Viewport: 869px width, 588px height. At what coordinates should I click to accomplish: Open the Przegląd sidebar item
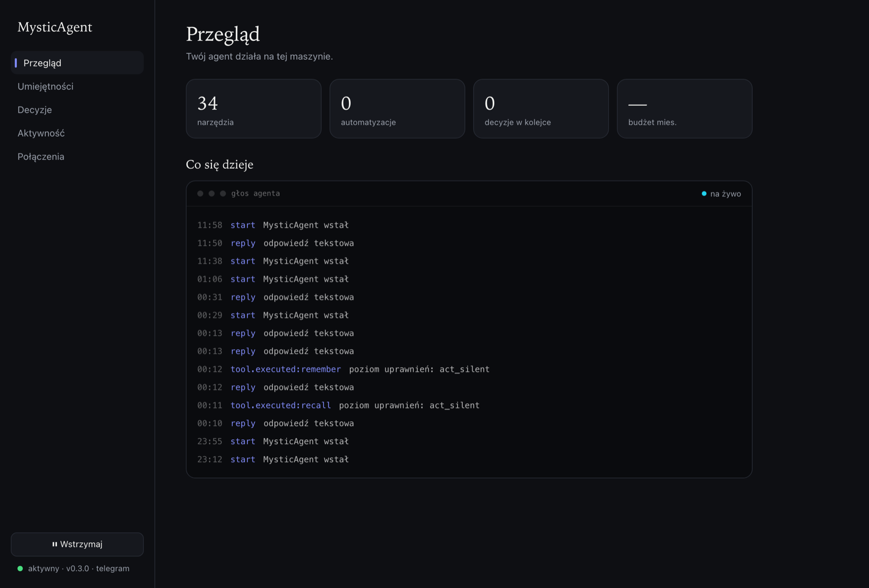pos(77,63)
